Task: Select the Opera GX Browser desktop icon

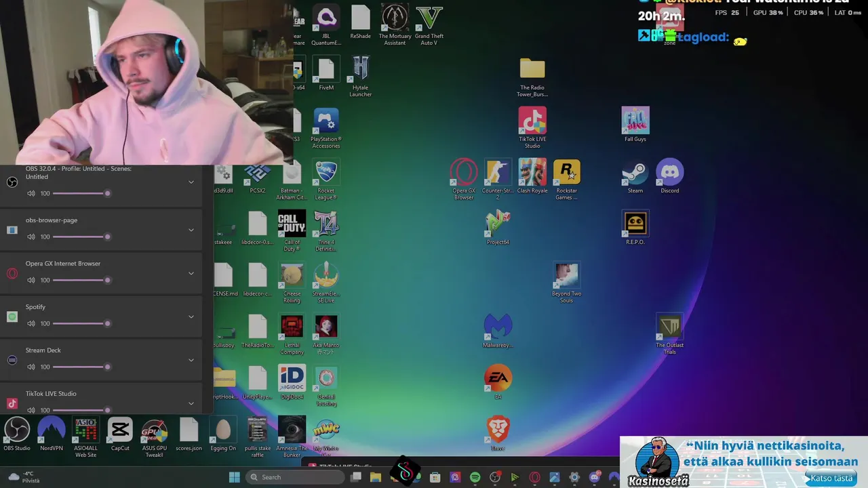Action: 464,180
